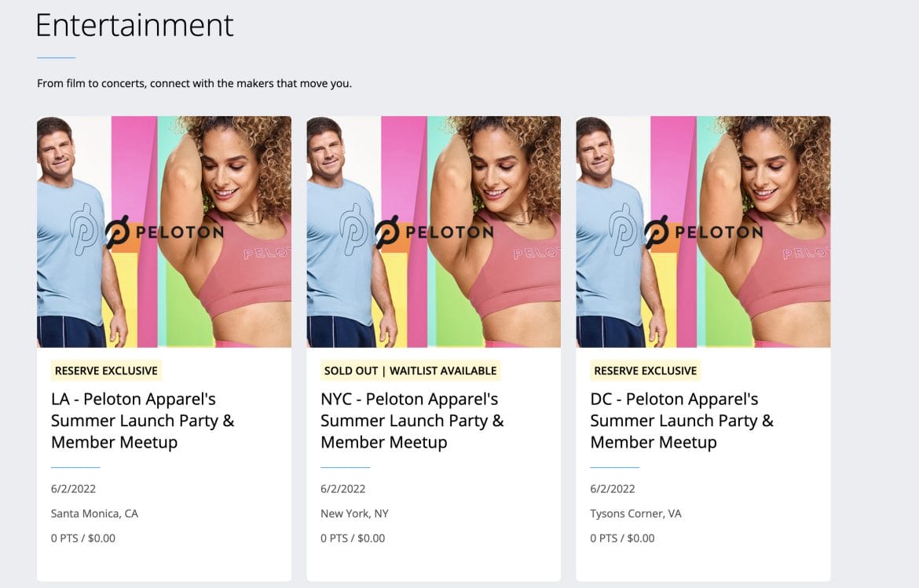Open NYC - Peloton Apparel's Summer Launch Party title

point(412,421)
